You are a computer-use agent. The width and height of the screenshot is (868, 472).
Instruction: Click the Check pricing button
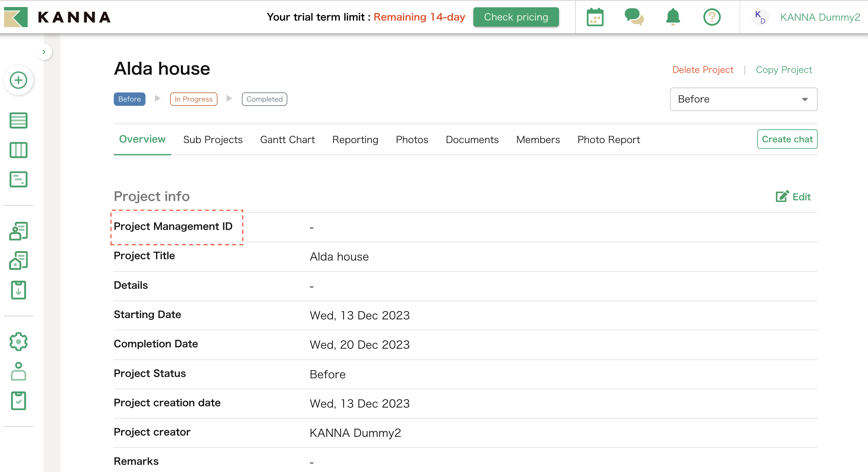click(x=515, y=17)
